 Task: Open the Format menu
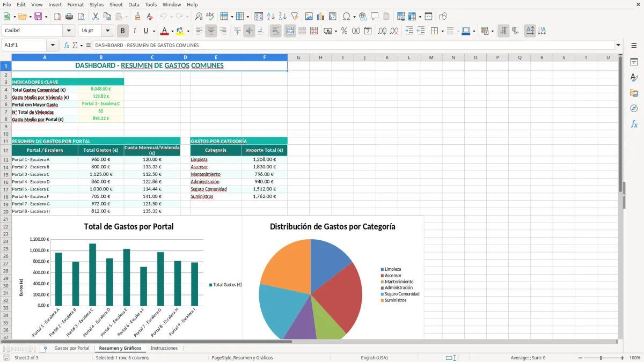click(75, 4)
